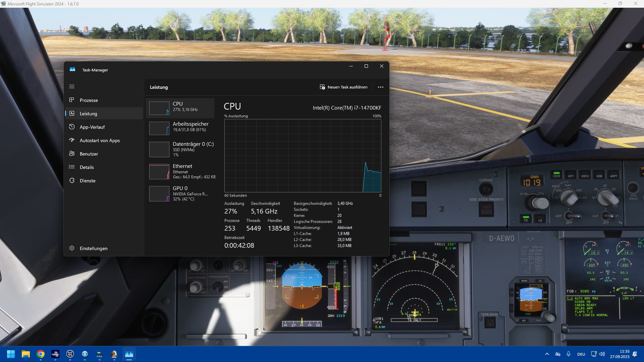Open Autostart von Apps page

tap(104, 140)
